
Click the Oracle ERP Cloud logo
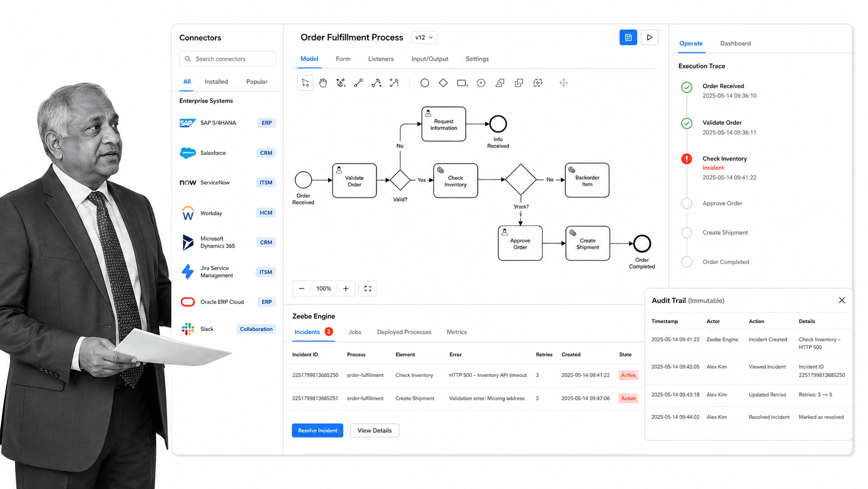(x=187, y=302)
